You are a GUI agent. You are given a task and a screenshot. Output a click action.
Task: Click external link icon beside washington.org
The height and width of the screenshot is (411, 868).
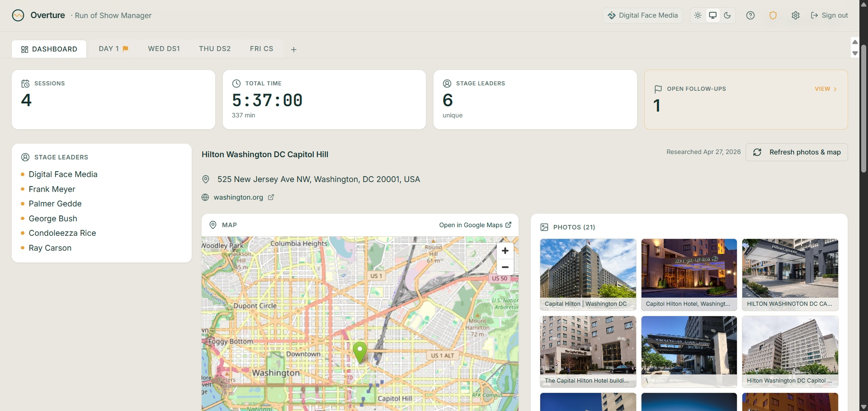tap(271, 197)
